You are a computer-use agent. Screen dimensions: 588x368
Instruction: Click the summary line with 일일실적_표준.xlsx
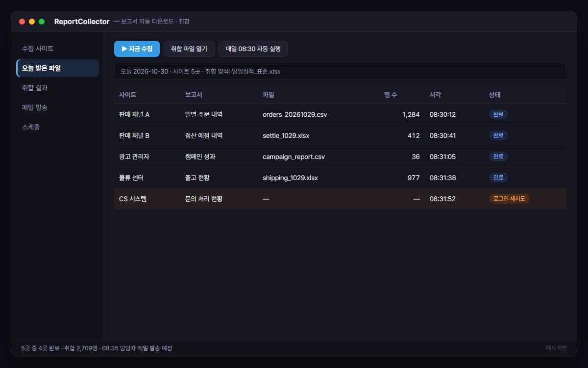coord(341,71)
